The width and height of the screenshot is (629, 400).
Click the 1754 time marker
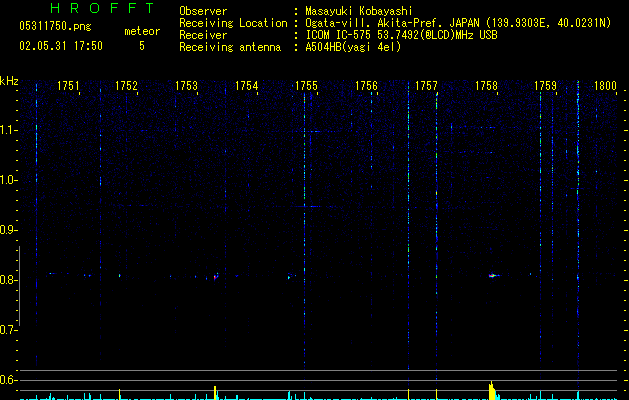[x=246, y=86]
